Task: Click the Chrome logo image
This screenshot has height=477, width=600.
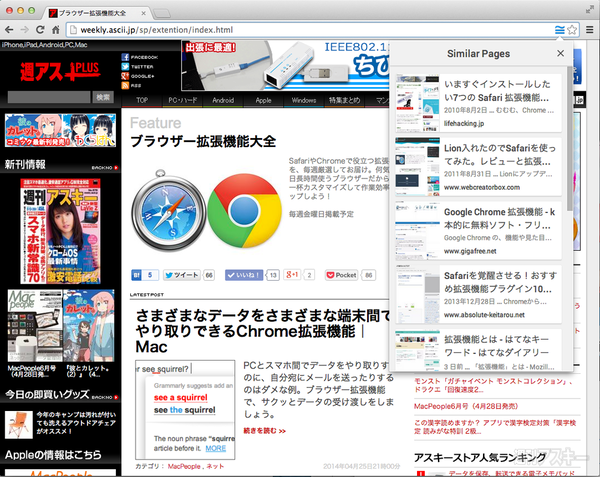Action: pos(245,211)
